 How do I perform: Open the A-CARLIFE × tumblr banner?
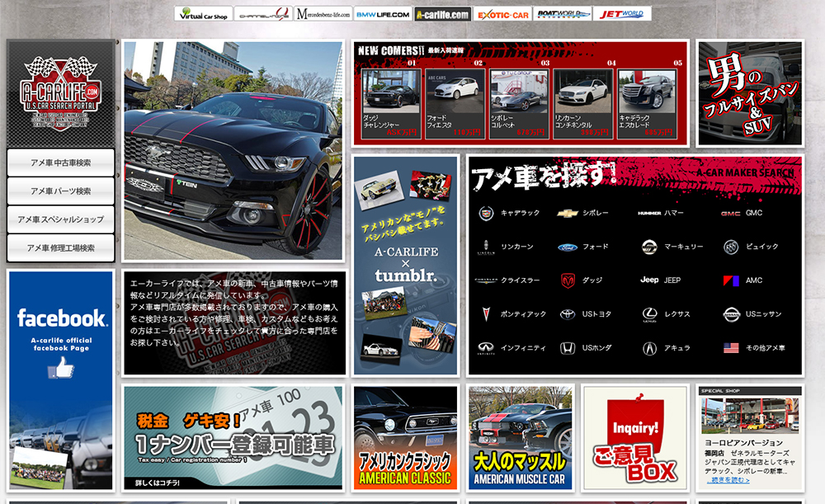tap(405, 265)
